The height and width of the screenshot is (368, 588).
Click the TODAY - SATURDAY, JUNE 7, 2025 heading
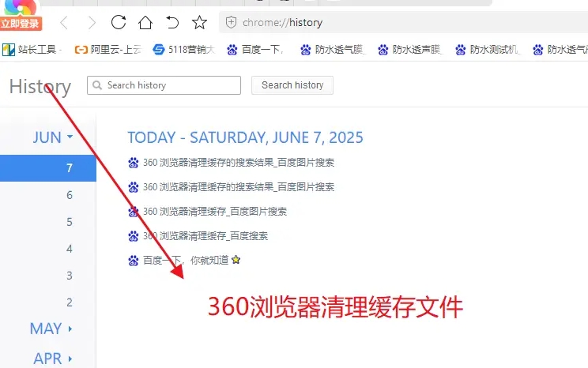[x=245, y=137]
